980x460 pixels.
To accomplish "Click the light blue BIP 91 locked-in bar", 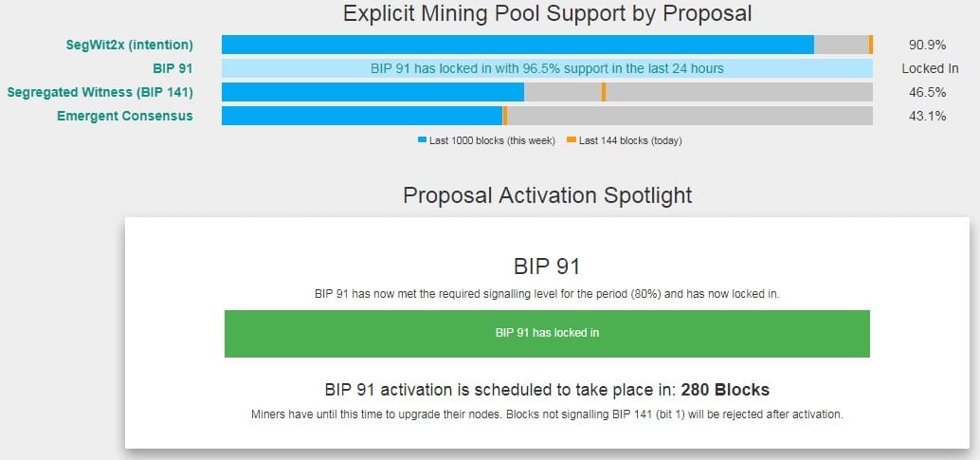I will 547,68.
